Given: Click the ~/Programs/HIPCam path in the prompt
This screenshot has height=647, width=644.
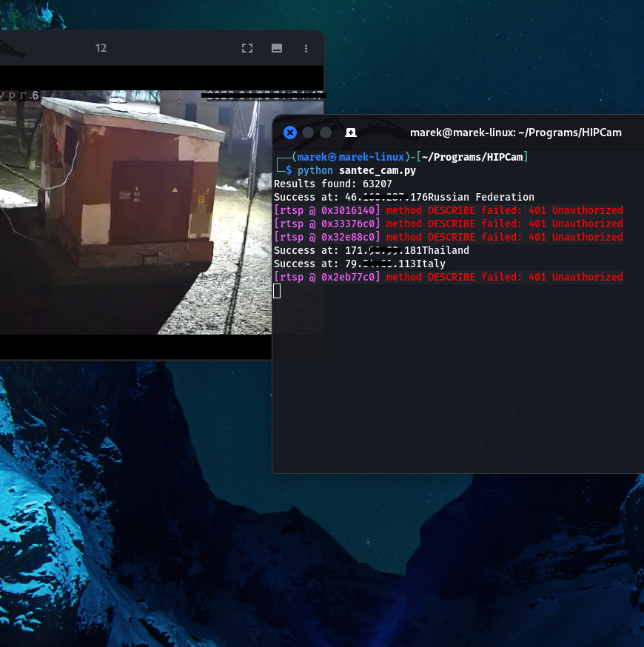Looking at the screenshot, I should coord(474,157).
